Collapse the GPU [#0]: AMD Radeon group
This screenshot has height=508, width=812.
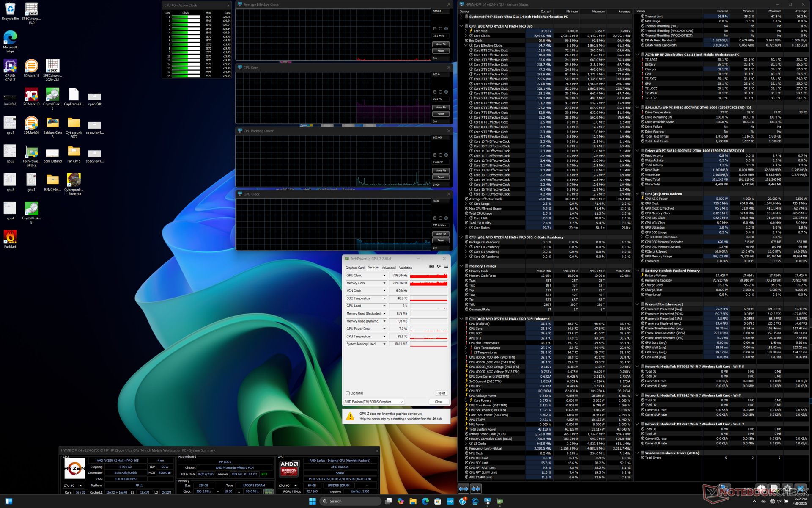click(637, 194)
